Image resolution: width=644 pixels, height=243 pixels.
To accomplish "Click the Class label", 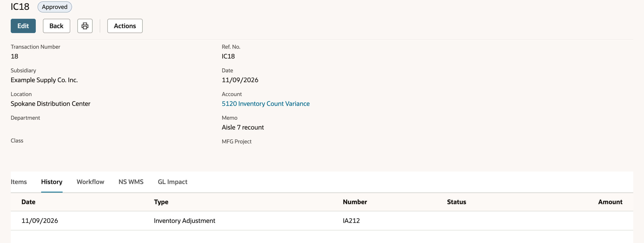I will click(x=17, y=141).
